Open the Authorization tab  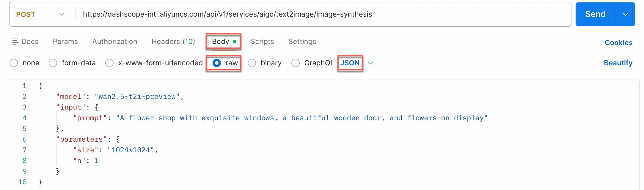[114, 42]
